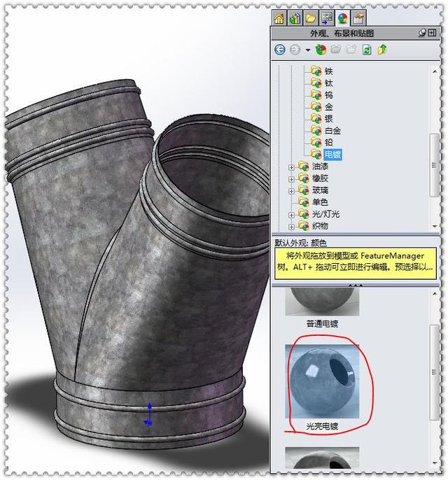The width and height of the screenshot is (448, 480).
Task: Click the 玻璃 folder icon
Action: (x=304, y=190)
